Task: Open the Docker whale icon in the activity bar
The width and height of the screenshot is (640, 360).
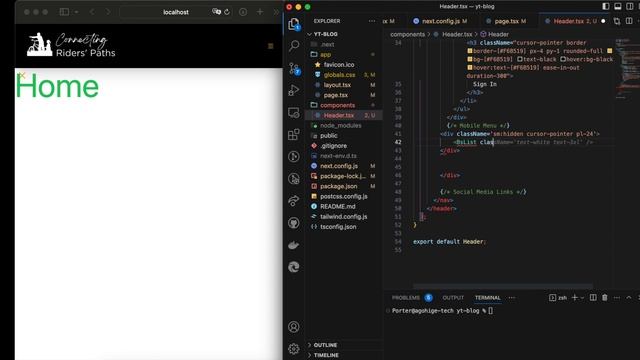Action: point(294,245)
